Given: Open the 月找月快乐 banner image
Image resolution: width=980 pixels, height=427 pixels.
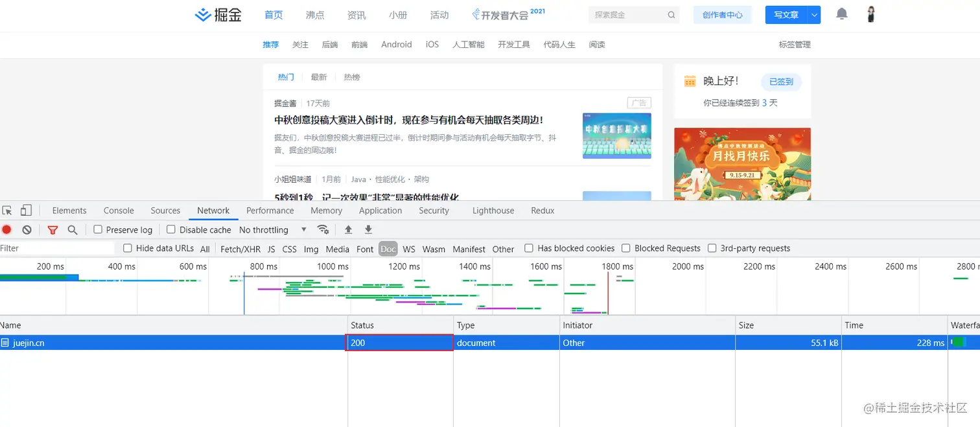Looking at the screenshot, I should click(x=742, y=164).
